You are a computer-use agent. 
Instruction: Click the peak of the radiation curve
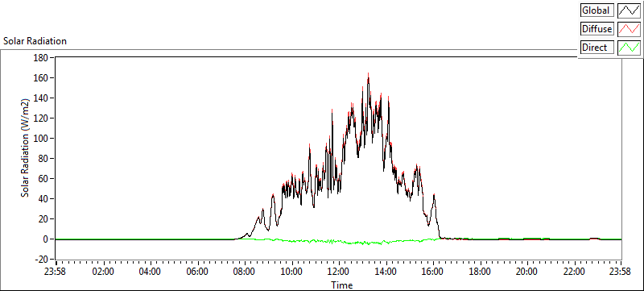pyautogui.click(x=368, y=74)
